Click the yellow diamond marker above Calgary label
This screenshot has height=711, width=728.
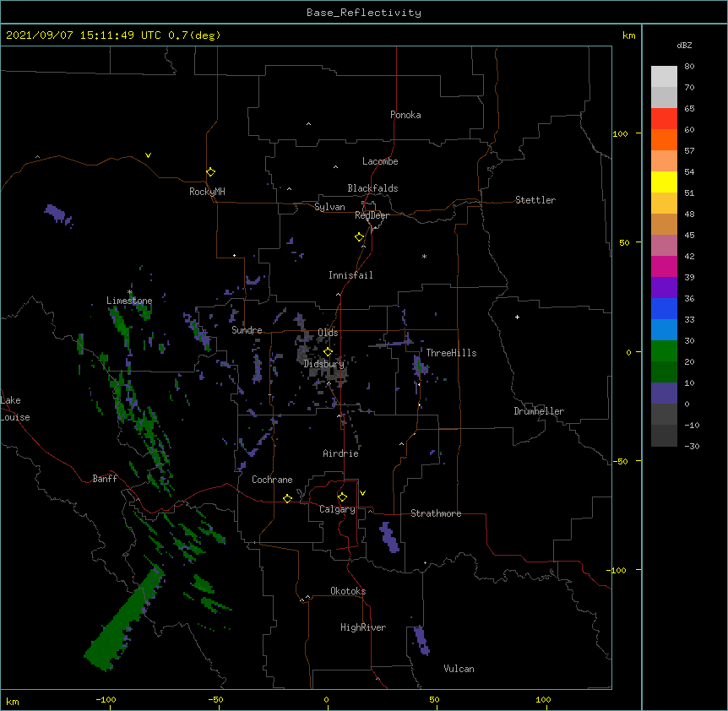[x=342, y=497]
